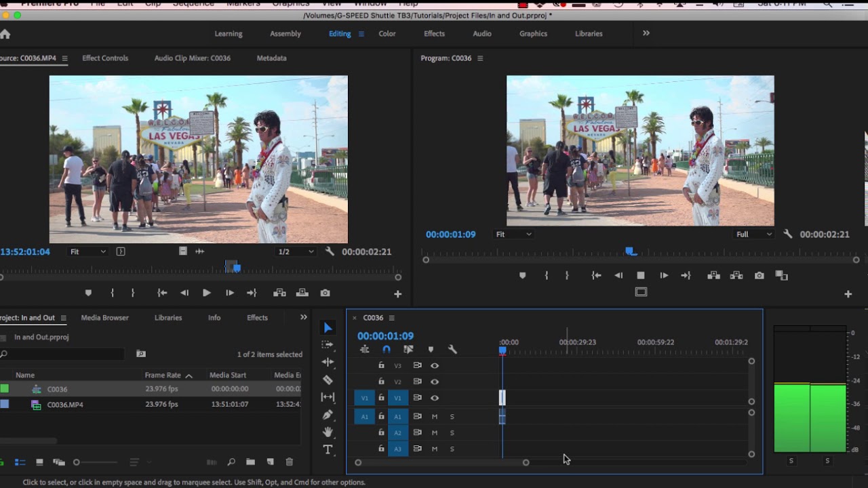Select the Razor tool

click(328, 380)
